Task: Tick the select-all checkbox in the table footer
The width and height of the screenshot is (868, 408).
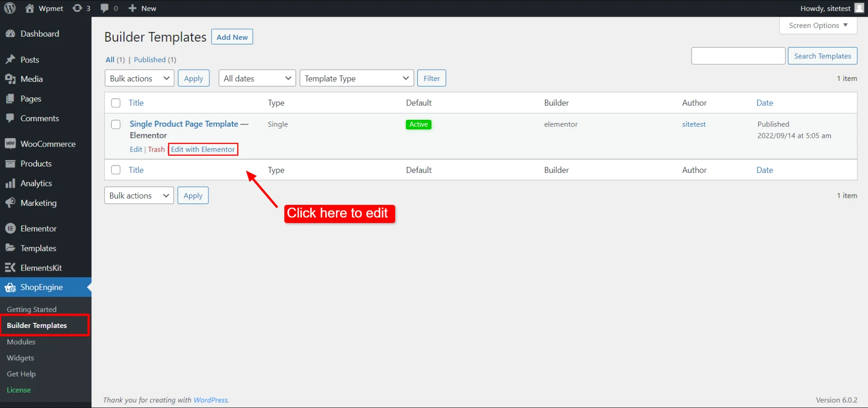Action: (116, 170)
